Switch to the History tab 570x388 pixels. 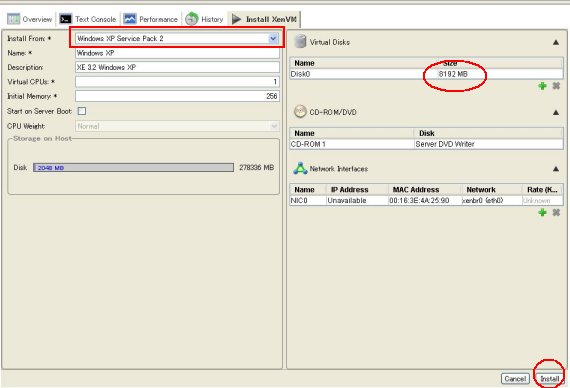point(204,19)
